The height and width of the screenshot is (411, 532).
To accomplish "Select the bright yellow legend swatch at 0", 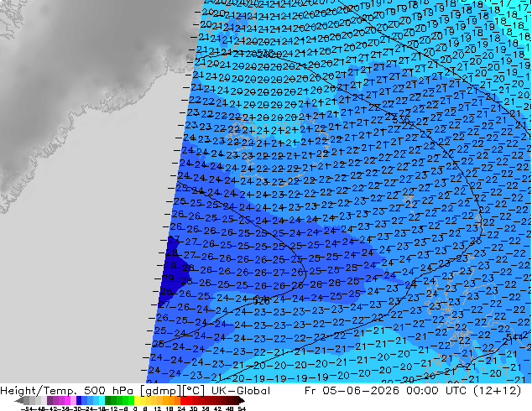I will click(137, 400).
